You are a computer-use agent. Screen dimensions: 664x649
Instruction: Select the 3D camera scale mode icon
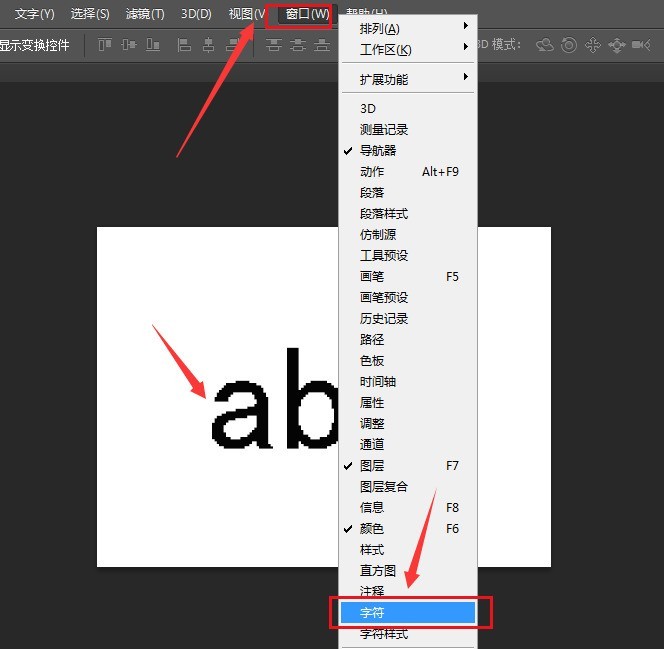coord(641,44)
